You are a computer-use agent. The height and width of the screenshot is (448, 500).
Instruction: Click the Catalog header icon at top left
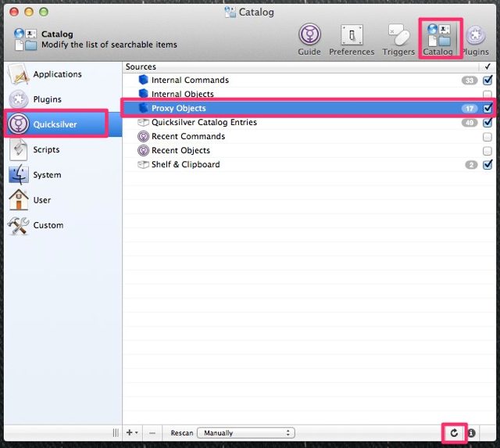[26, 39]
